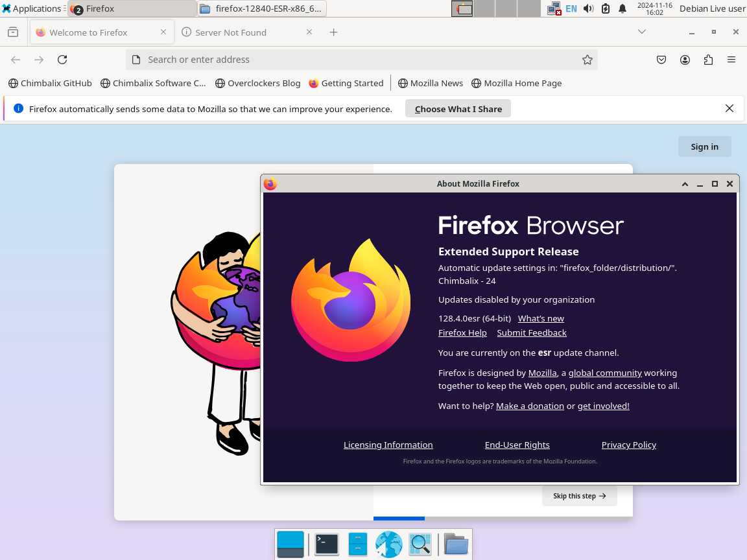Click the Choose What I Share button
747x560 pixels.
(x=458, y=109)
